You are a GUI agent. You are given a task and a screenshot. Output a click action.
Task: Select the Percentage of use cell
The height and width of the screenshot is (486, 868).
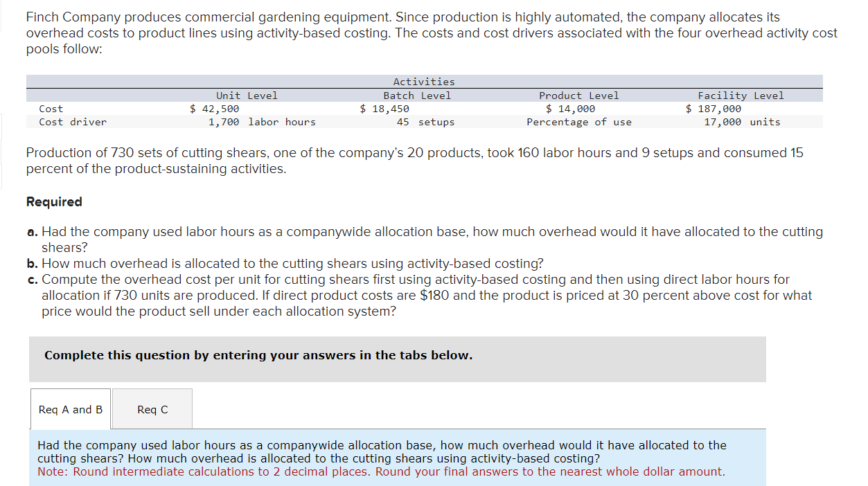coord(581,122)
